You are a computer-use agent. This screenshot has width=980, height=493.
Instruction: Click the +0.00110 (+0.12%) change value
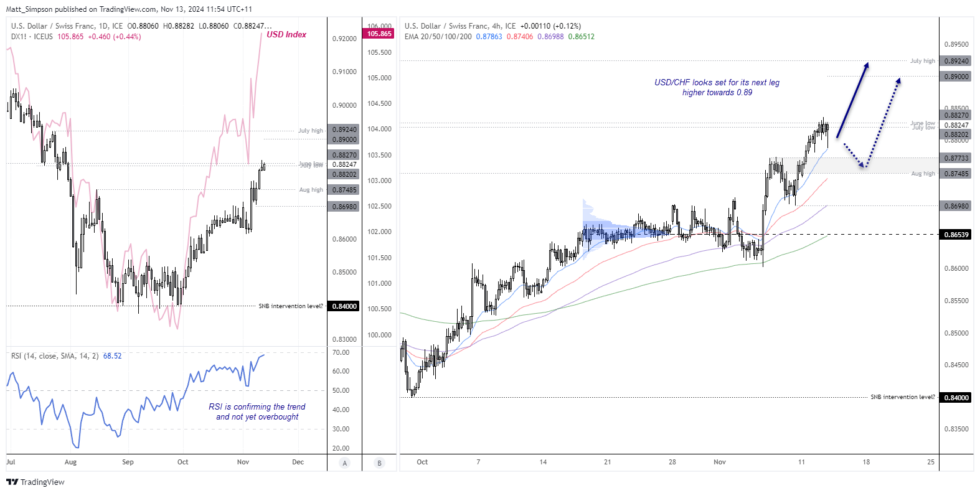pos(550,26)
